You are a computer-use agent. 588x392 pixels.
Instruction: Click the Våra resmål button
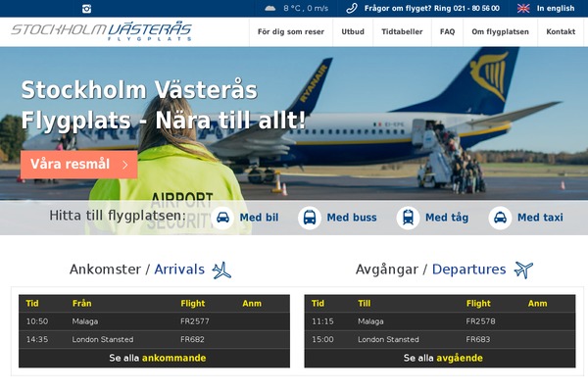click(79, 165)
